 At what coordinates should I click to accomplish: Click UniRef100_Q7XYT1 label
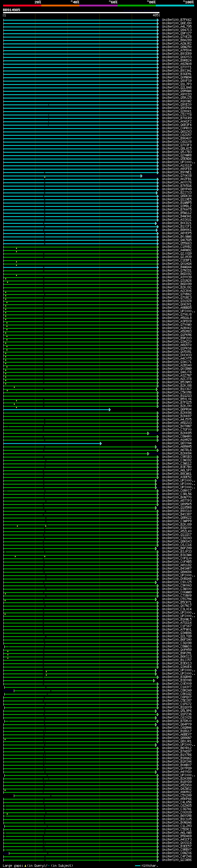coord(177,67)
